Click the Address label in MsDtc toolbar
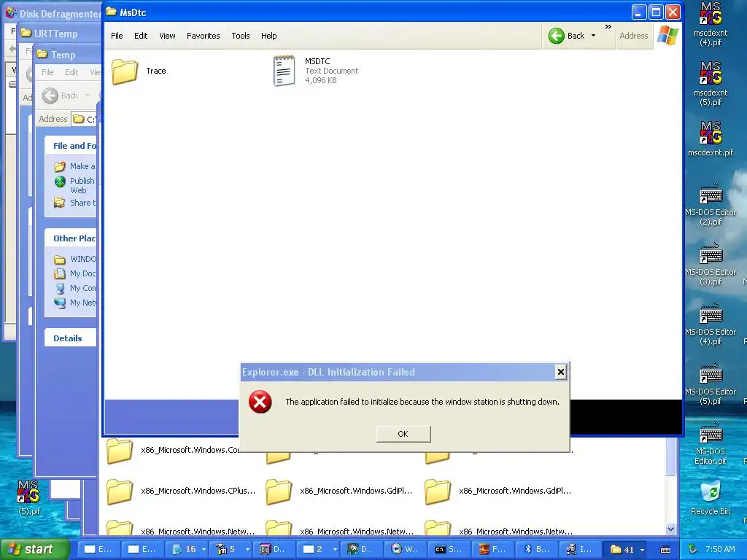The width and height of the screenshot is (747, 560). pyautogui.click(x=633, y=36)
